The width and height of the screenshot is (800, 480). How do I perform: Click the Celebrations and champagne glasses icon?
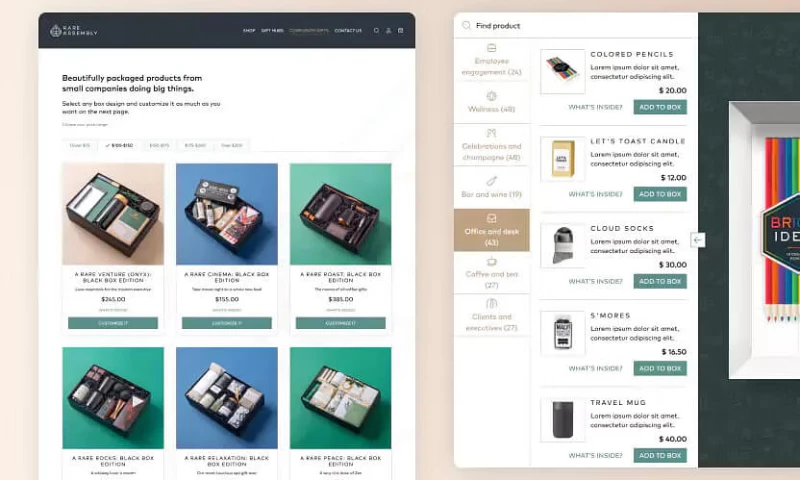(491, 133)
